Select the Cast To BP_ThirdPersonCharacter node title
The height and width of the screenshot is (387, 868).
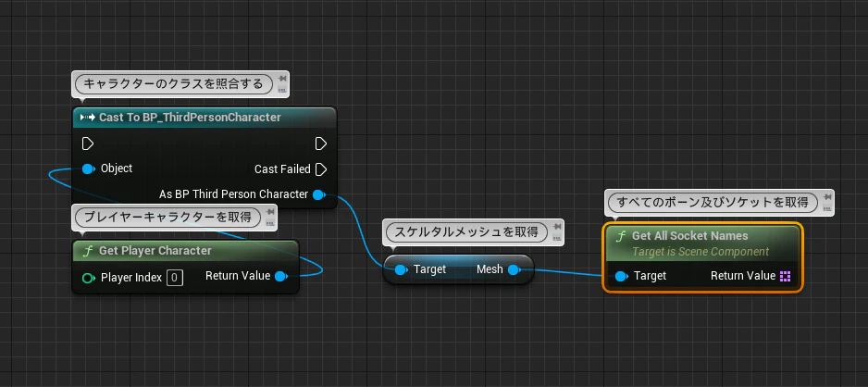tap(190, 118)
